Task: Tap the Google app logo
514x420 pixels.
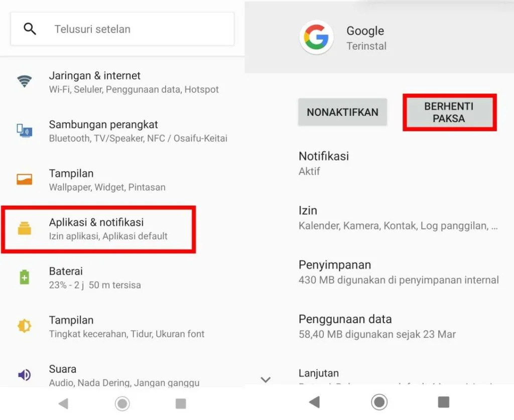Action: (316, 37)
